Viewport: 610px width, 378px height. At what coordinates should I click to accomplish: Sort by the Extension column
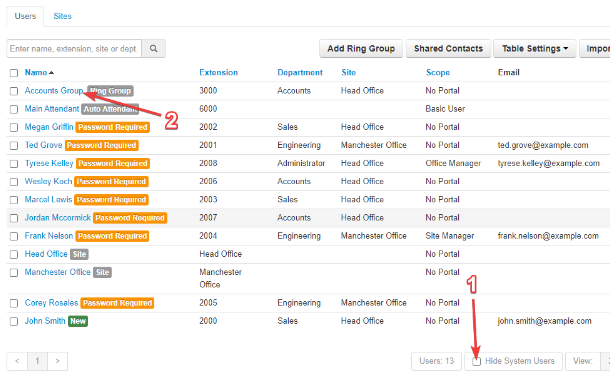[218, 72]
